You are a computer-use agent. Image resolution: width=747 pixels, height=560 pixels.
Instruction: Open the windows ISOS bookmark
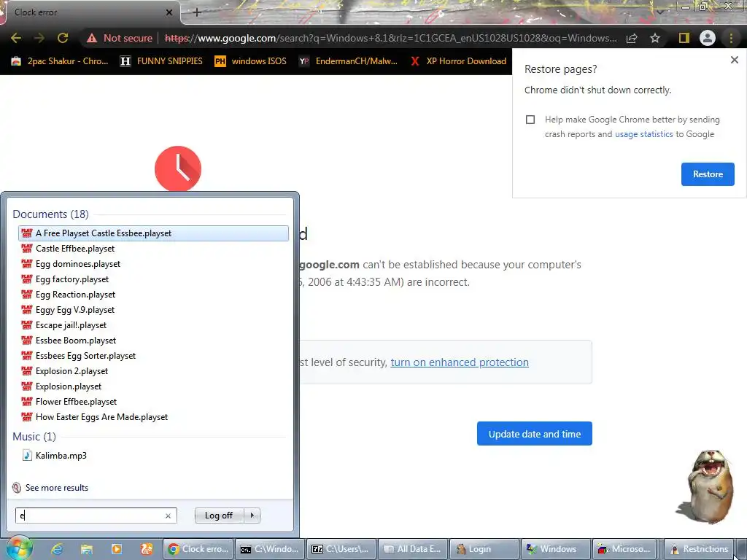pyautogui.click(x=251, y=61)
